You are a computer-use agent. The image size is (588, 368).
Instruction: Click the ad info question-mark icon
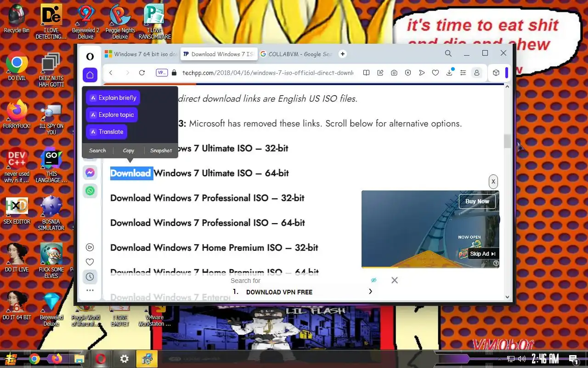click(496, 264)
